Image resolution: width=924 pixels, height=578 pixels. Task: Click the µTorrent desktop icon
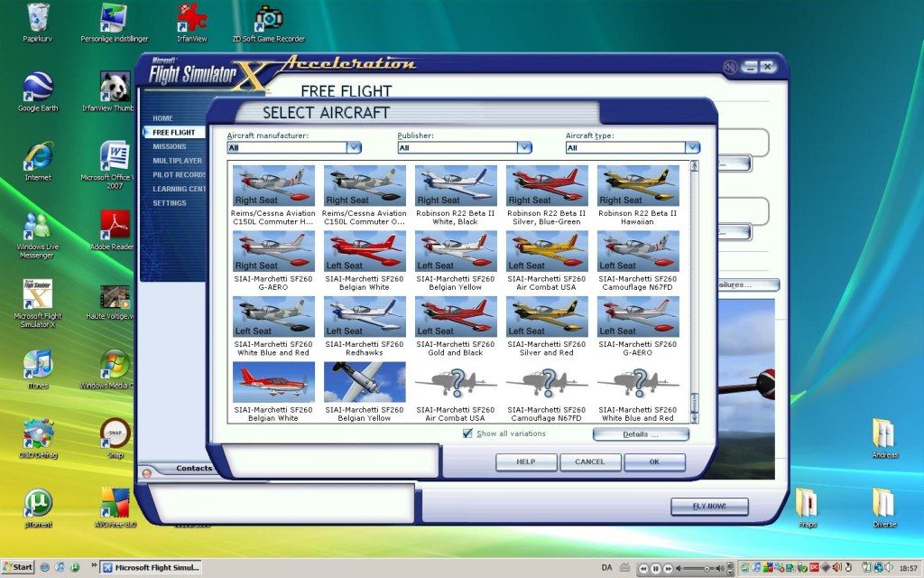pyautogui.click(x=38, y=504)
